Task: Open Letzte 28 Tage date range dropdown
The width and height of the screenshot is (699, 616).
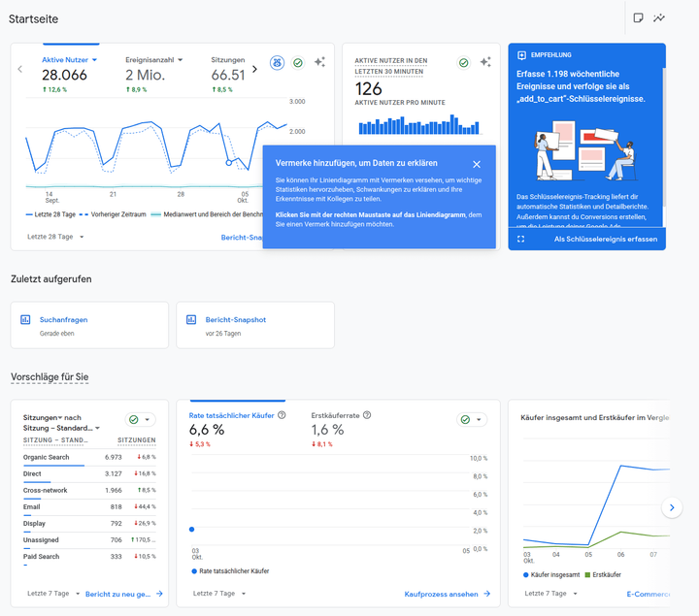Action: [x=55, y=237]
